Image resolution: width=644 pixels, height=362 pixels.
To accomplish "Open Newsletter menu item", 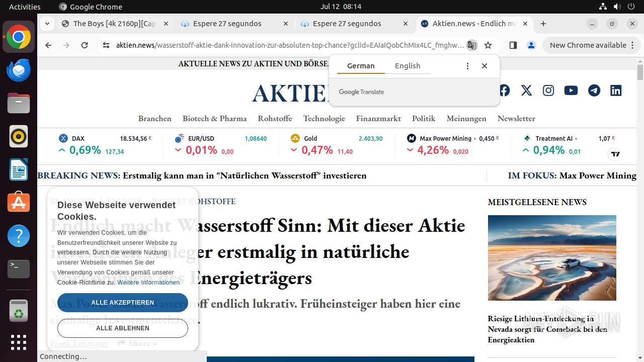I will (516, 119).
